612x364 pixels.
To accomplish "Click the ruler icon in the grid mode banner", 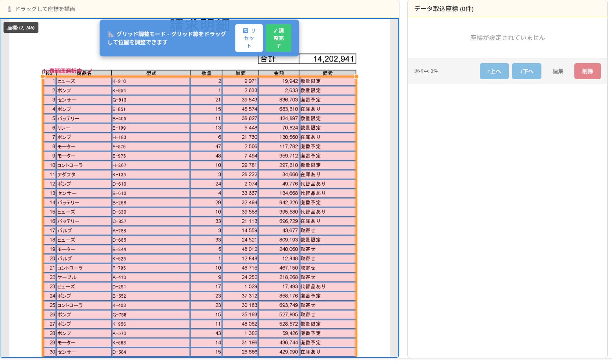I will 111,34.
